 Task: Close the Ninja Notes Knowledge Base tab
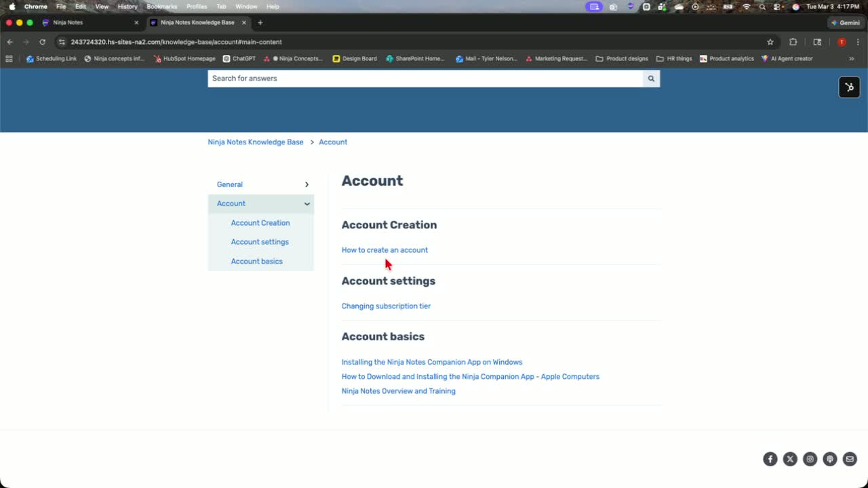point(244,22)
